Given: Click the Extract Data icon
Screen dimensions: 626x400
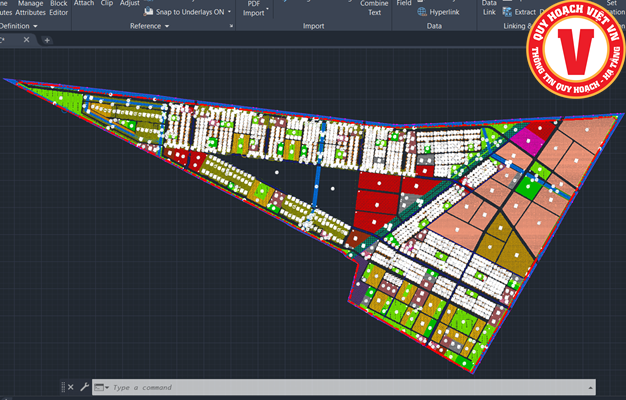Looking at the screenshot, I should point(506,12).
